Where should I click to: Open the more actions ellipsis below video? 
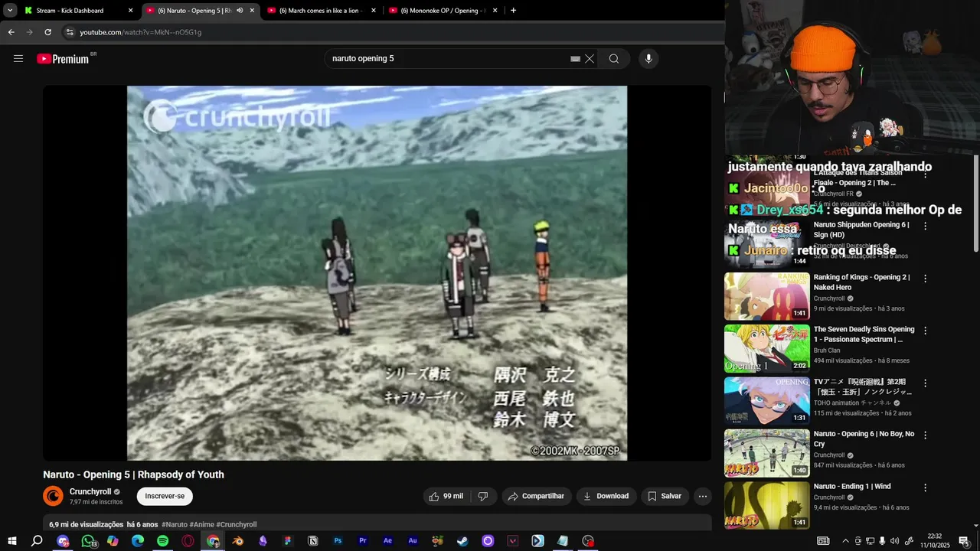[703, 496]
